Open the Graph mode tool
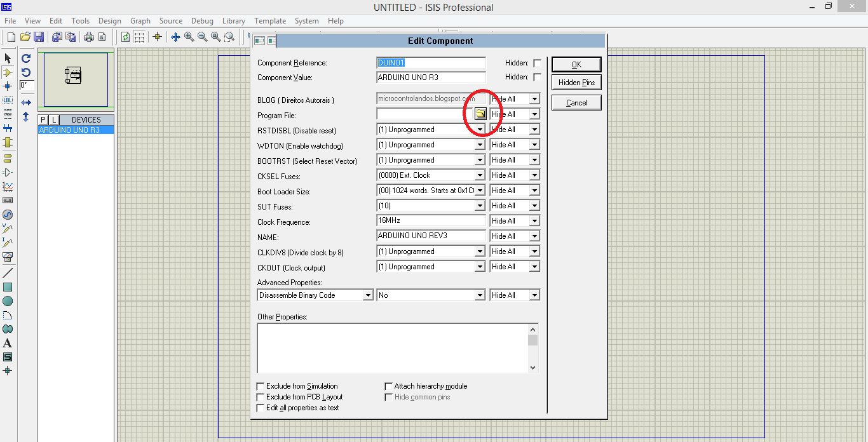 tap(8, 184)
